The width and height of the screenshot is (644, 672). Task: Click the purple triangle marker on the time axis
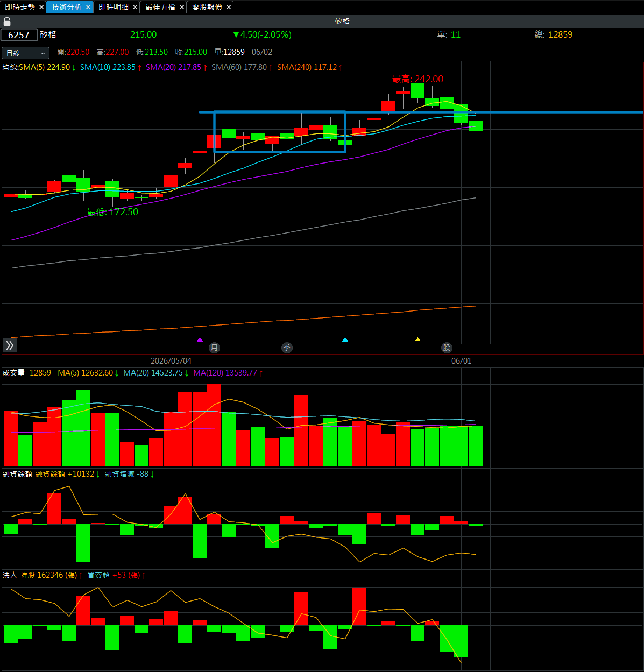tap(200, 339)
